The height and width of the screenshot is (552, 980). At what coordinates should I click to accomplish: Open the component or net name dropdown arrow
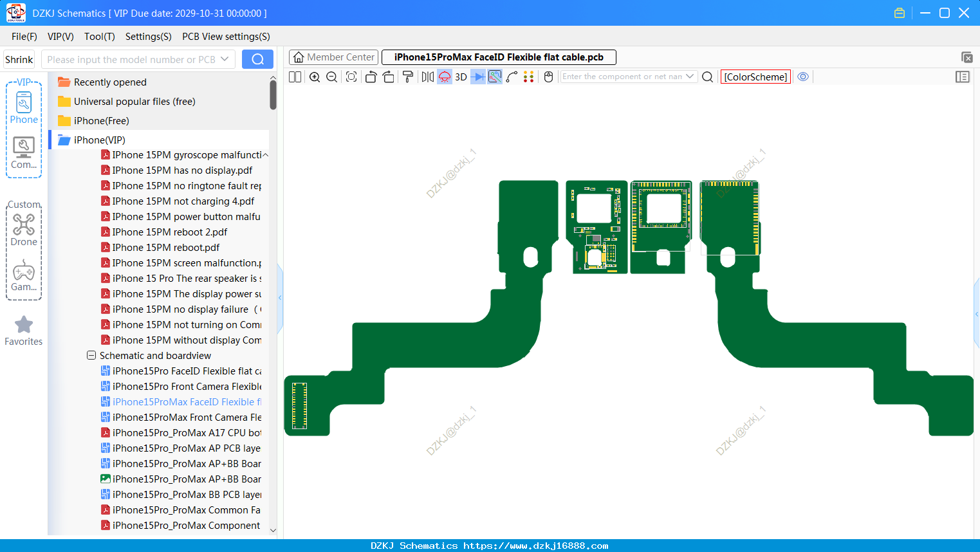690,77
